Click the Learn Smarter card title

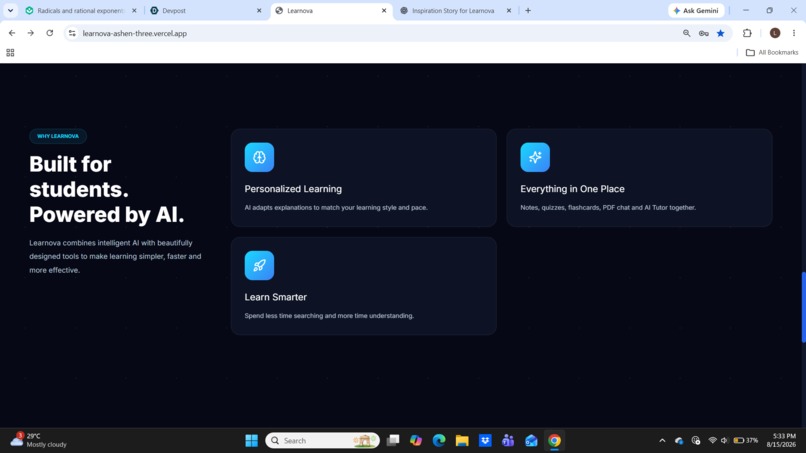pyautogui.click(x=276, y=297)
